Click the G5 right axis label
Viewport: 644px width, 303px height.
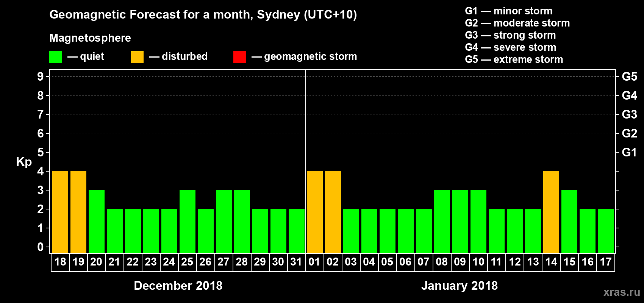630,77
